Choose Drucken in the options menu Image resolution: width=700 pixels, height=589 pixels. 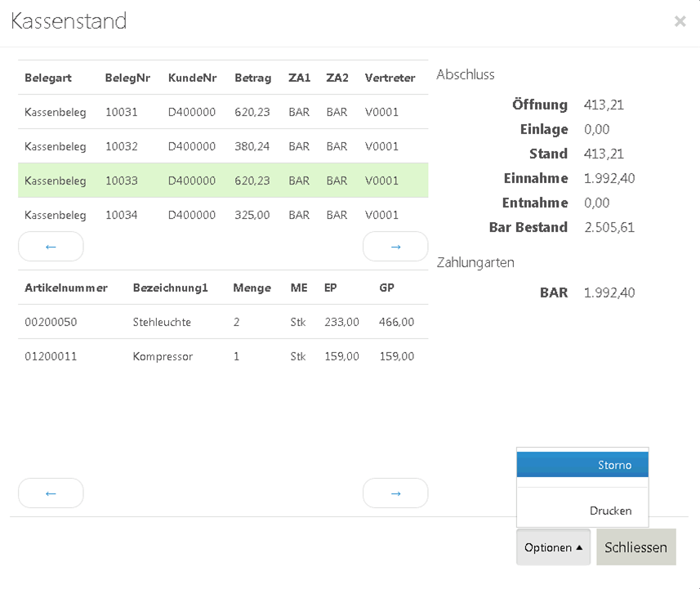click(582, 511)
